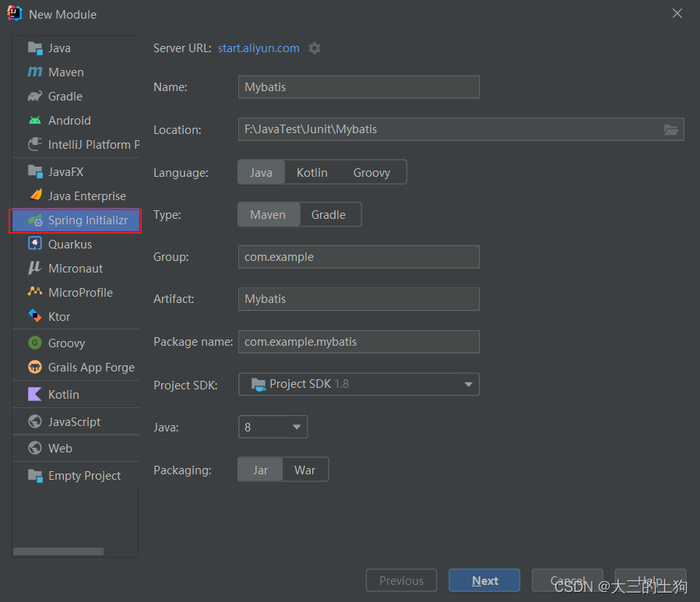Click the IntelliJ IDEA logo in title bar
The height and width of the screenshot is (602, 700).
(14, 13)
